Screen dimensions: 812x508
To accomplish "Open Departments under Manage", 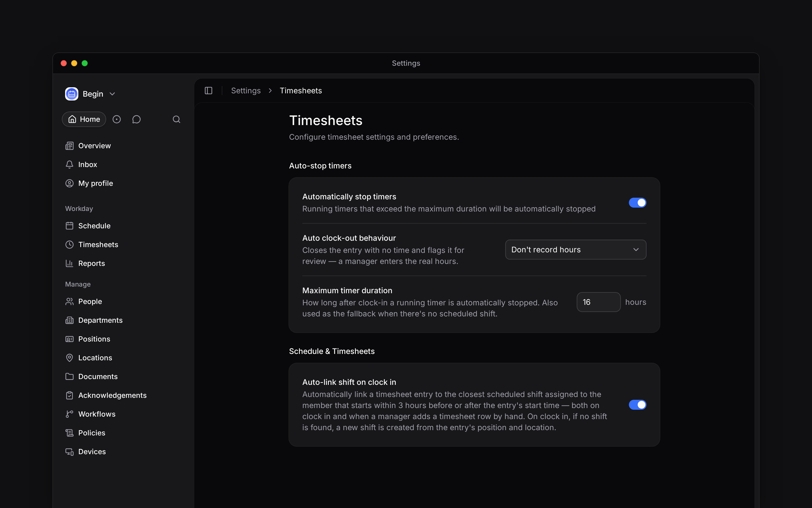I will pyautogui.click(x=123, y=320).
